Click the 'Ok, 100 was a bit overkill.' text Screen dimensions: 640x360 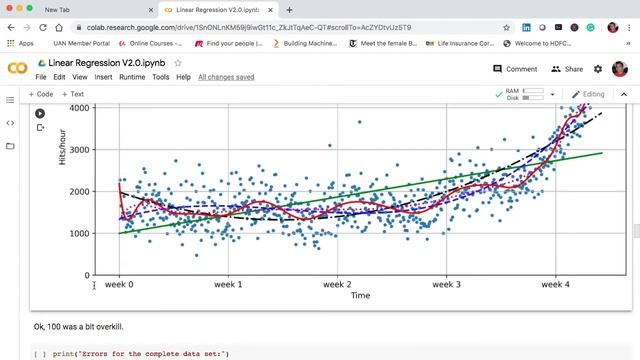(78, 327)
